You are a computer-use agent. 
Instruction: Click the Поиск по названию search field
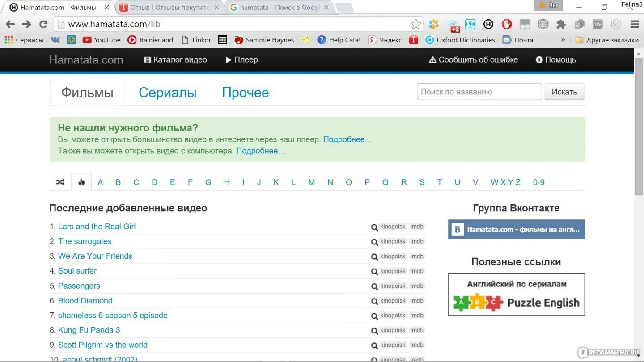click(479, 92)
